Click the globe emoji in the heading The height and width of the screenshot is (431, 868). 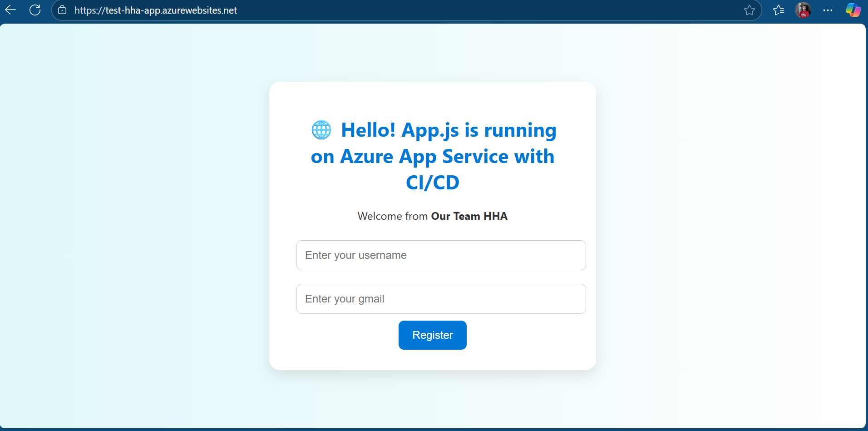pos(321,129)
